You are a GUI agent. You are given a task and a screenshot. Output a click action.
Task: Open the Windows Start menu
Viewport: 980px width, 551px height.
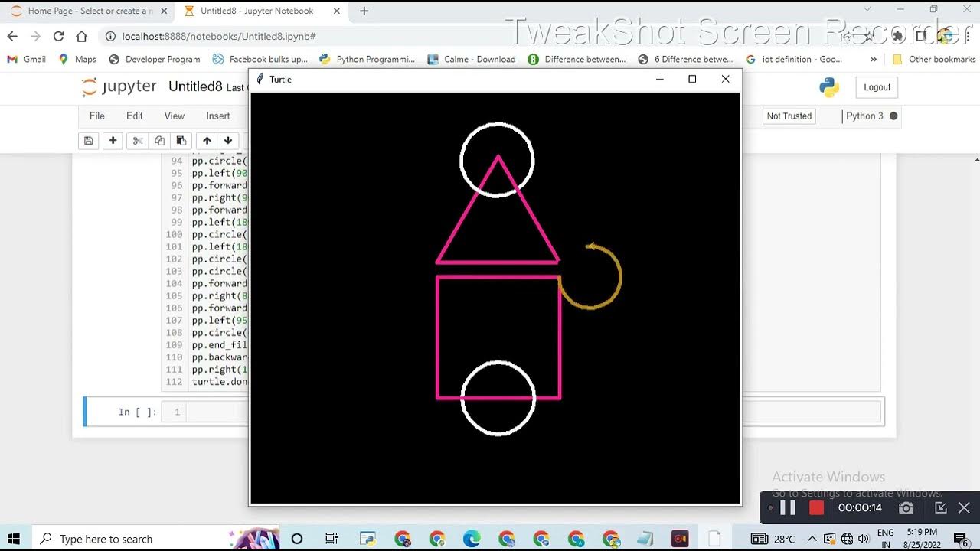(x=14, y=539)
